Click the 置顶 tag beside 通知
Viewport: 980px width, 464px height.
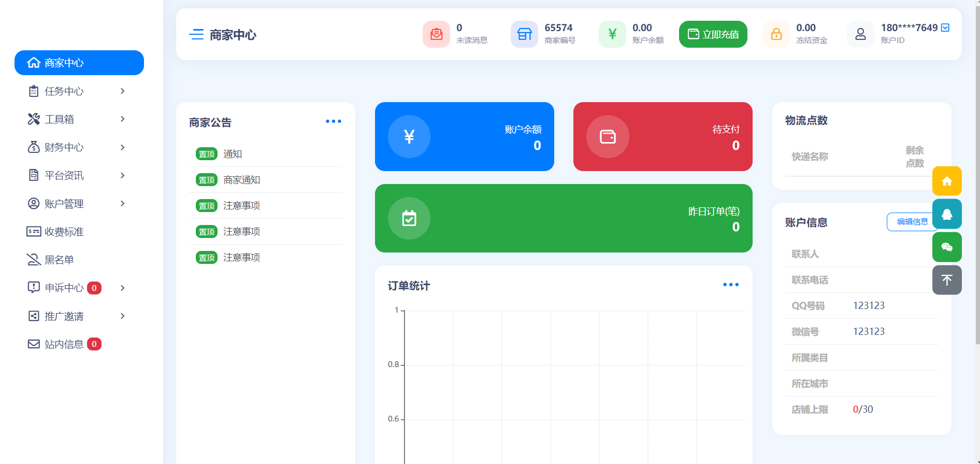click(207, 154)
